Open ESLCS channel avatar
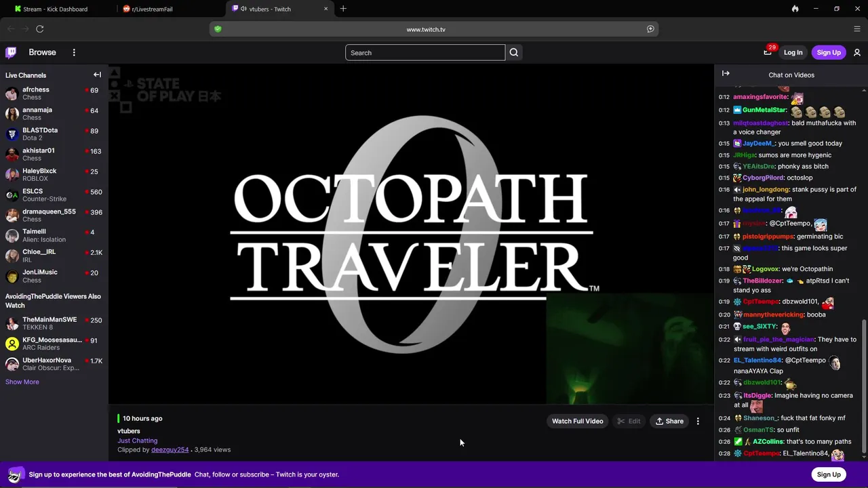 click(x=12, y=195)
